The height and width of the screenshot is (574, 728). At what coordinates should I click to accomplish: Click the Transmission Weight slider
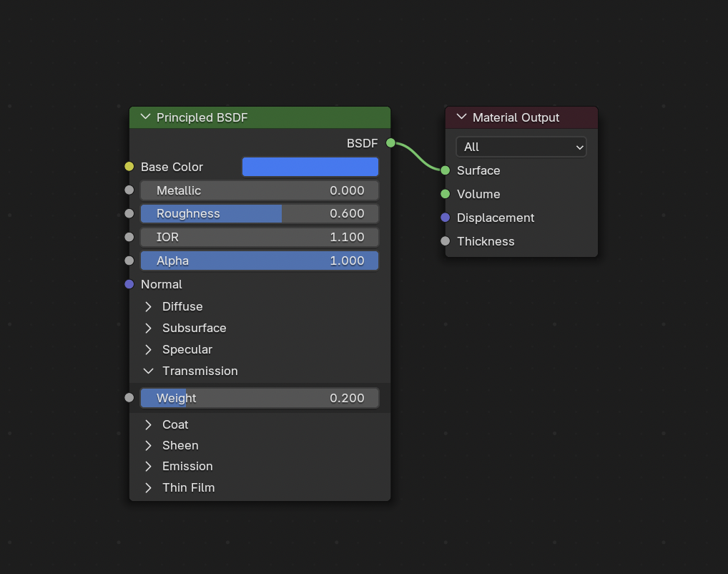pyautogui.click(x=260, y=398)
